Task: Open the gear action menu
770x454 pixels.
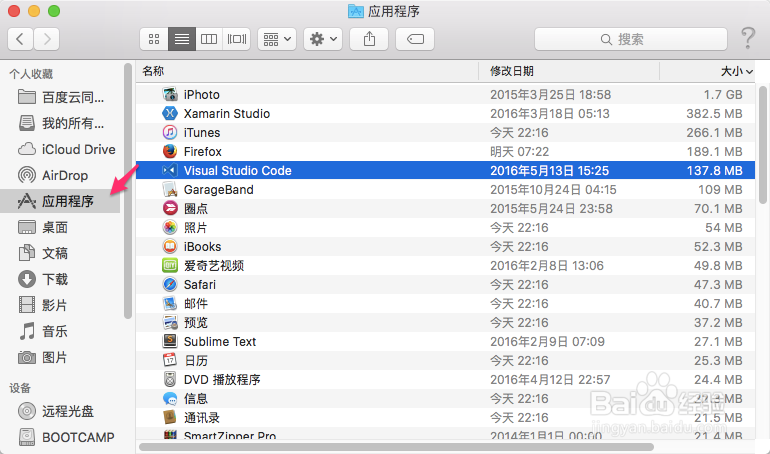Action: (x=323, y=39)
